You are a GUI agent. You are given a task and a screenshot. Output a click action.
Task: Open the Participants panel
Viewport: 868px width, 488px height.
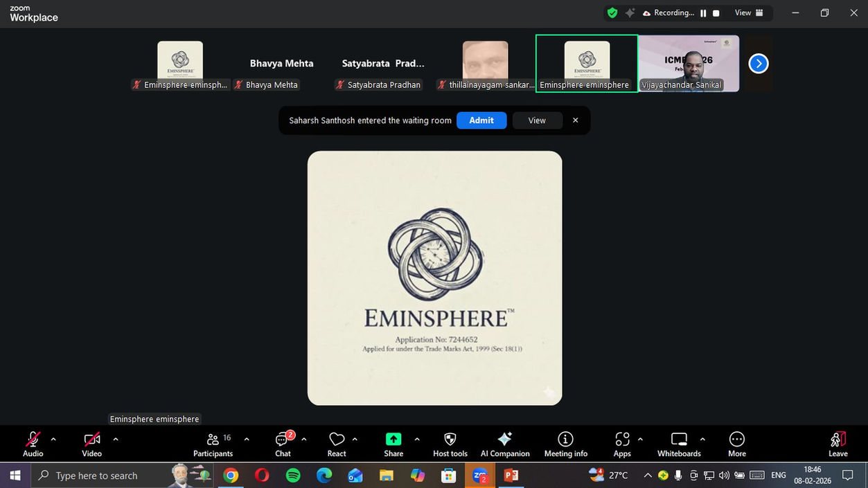click(x=213, y=444)
